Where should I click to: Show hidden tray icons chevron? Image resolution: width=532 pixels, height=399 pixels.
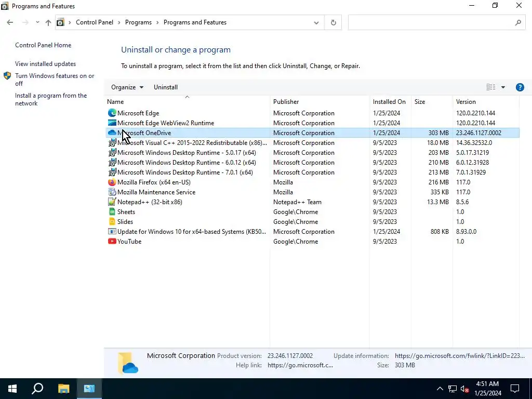tap(440, 389)
